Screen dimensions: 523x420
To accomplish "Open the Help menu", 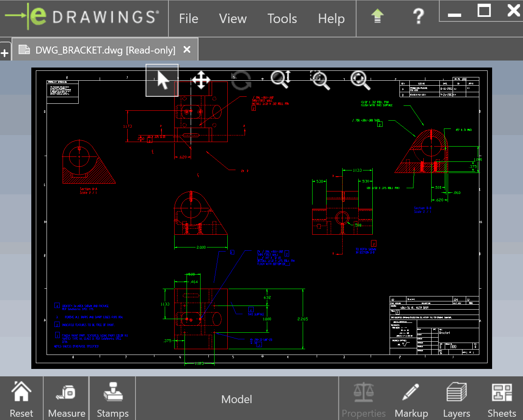I will coord(331,19).
